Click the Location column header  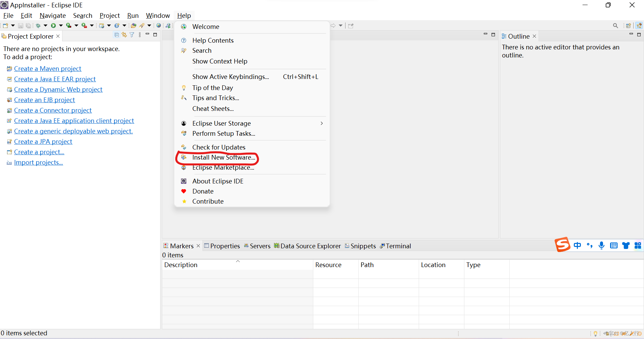442,265
